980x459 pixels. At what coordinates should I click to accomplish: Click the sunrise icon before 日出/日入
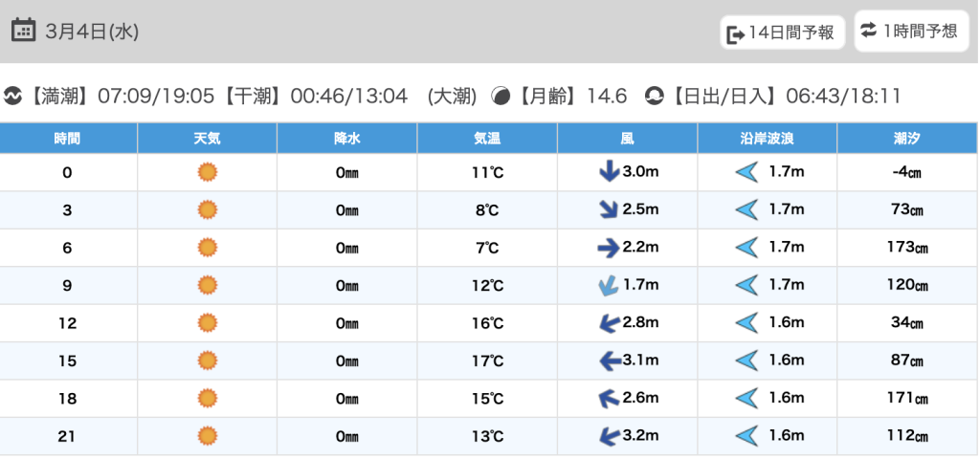655,97
